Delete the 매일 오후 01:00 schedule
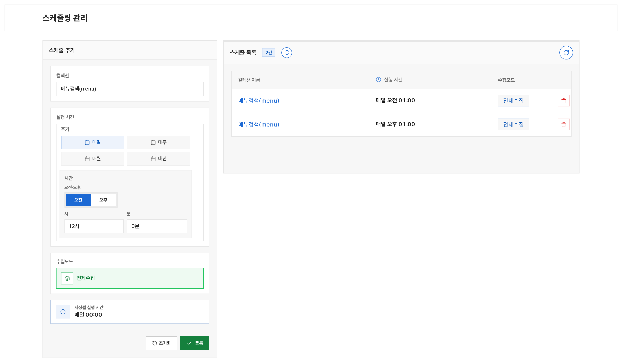Viewport: 622px width, 364px height. (x=564, y=124)
